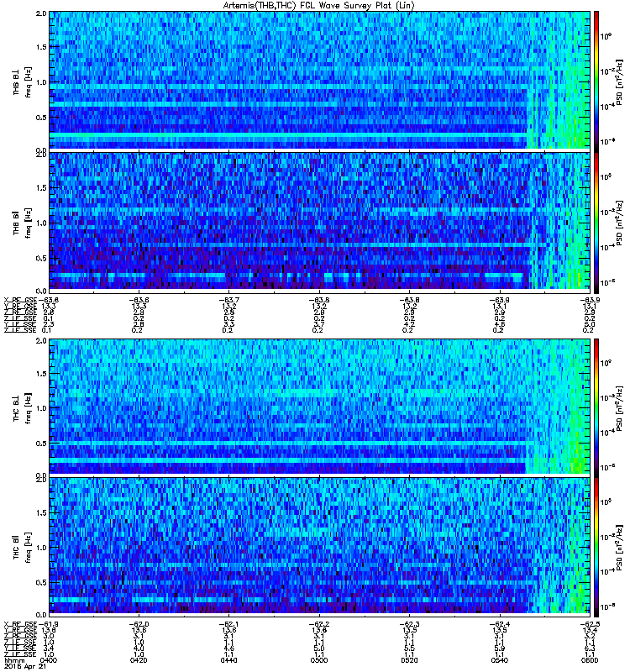Click the color bar beside THC B-parallel panel
Viewport: 630px width, 672px height.
click(x=596, y=546)
